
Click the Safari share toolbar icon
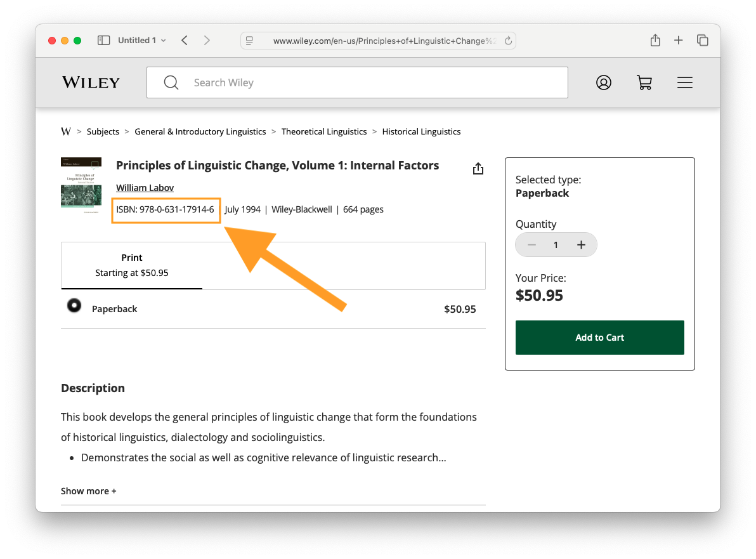[655, 41]
